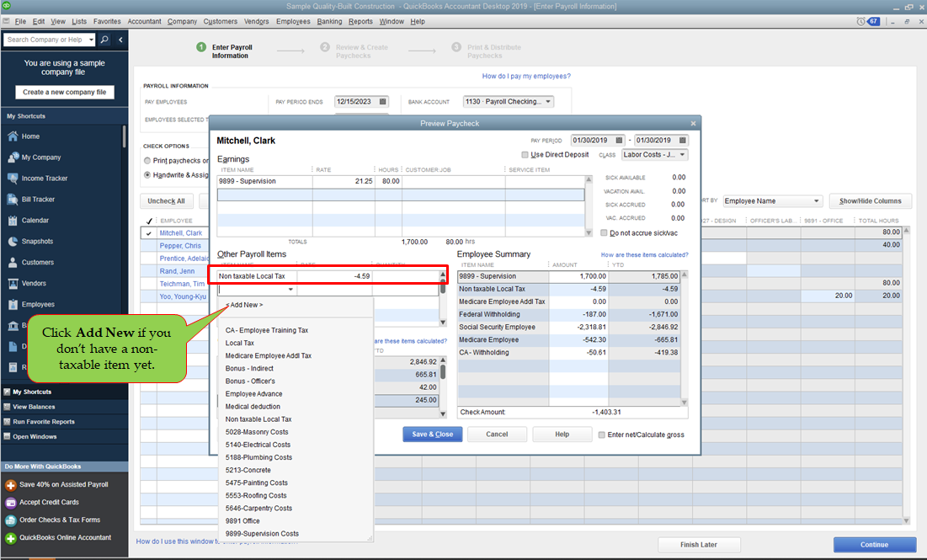Screen dimensions: 927x560
Task: Click the Help button in the dialog
Action: pos(562,434)
